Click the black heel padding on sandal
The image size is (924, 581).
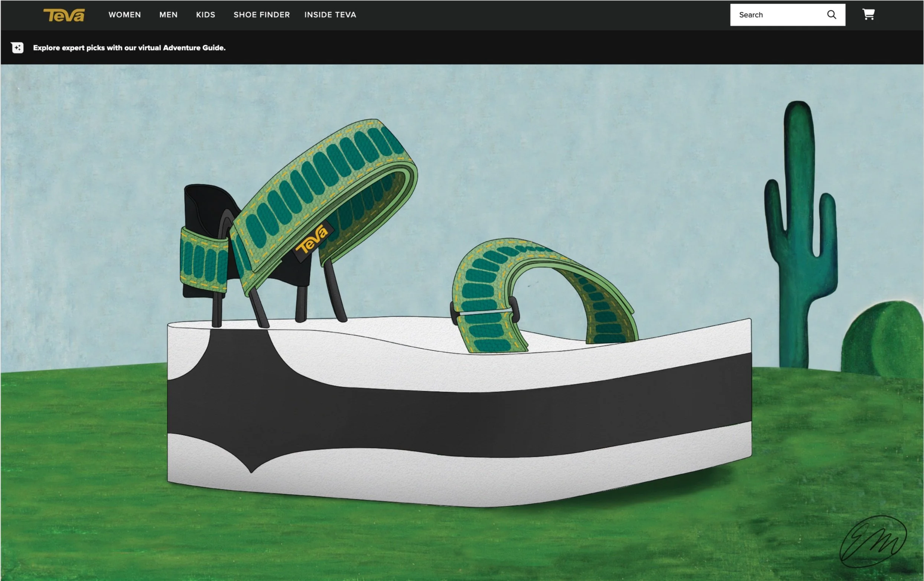(x=204, y=207)
